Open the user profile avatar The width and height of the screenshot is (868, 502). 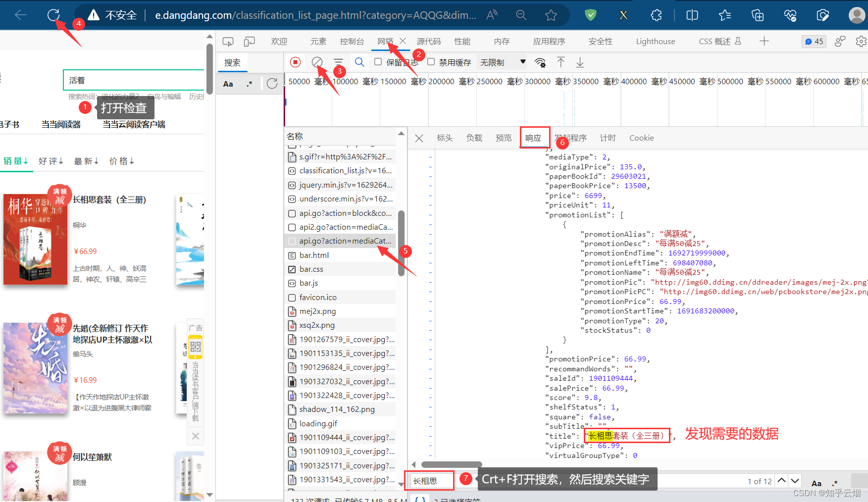click(857, 15)
